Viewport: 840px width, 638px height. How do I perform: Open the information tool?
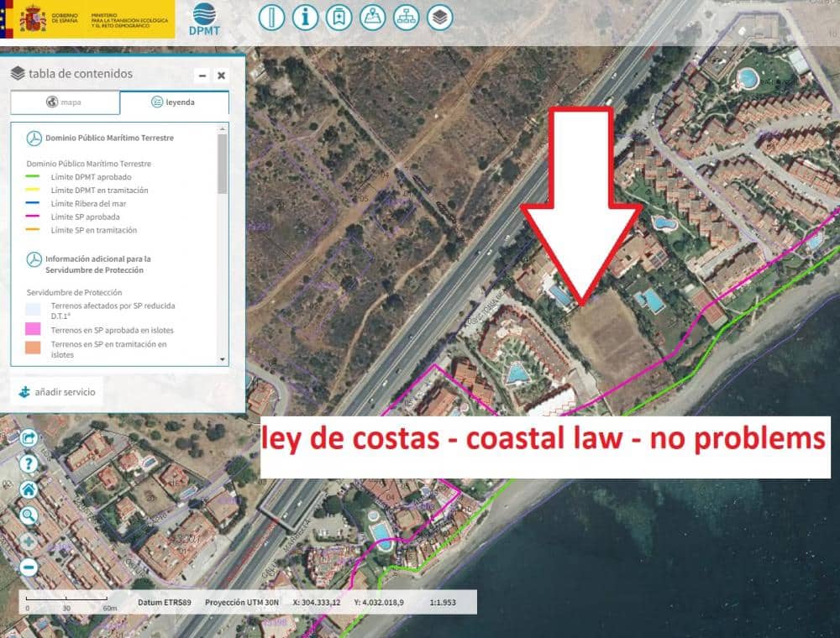point(305,16)
